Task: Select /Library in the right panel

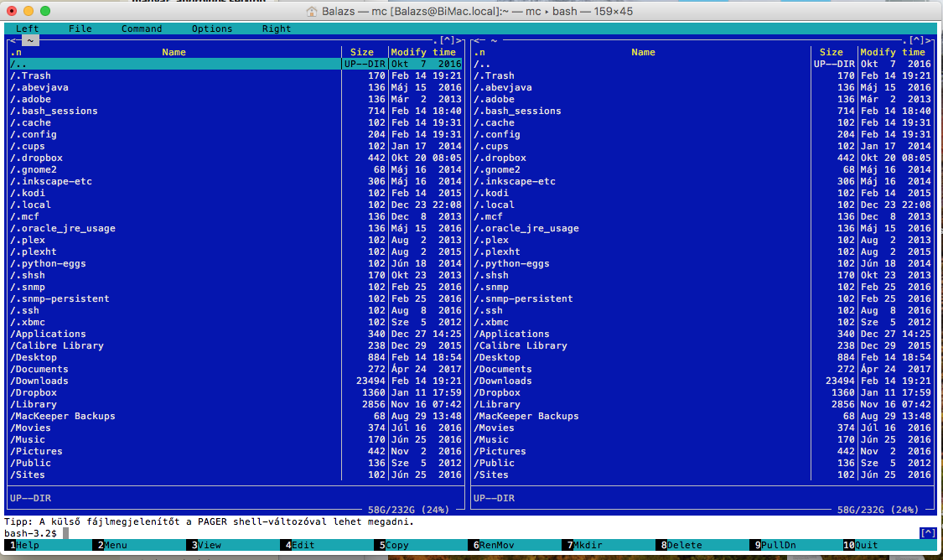Action: pyautogui.click(x=702, y=404)
